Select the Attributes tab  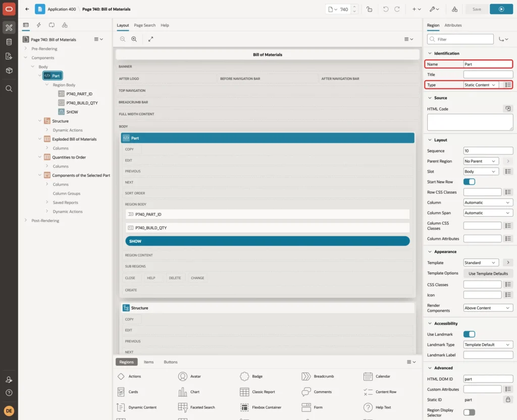453,25
